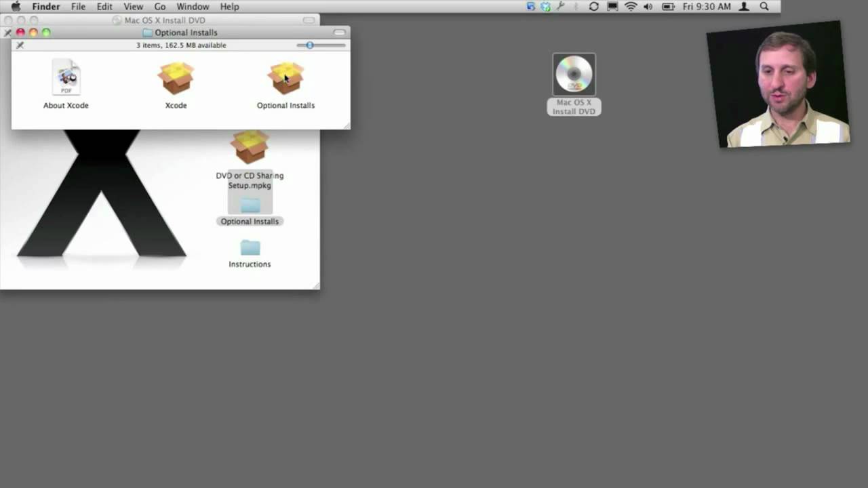
Task: Open the About Xcode PDF file
Action: coord(66,77)
